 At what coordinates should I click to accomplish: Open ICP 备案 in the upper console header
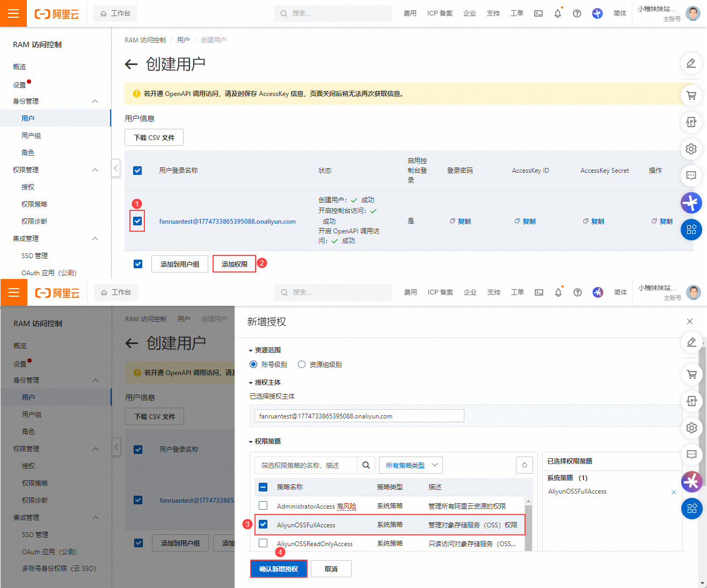click(x=440, y=13)
